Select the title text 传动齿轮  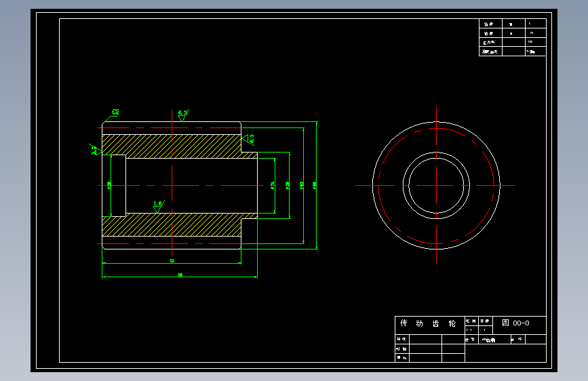(428, 323)
